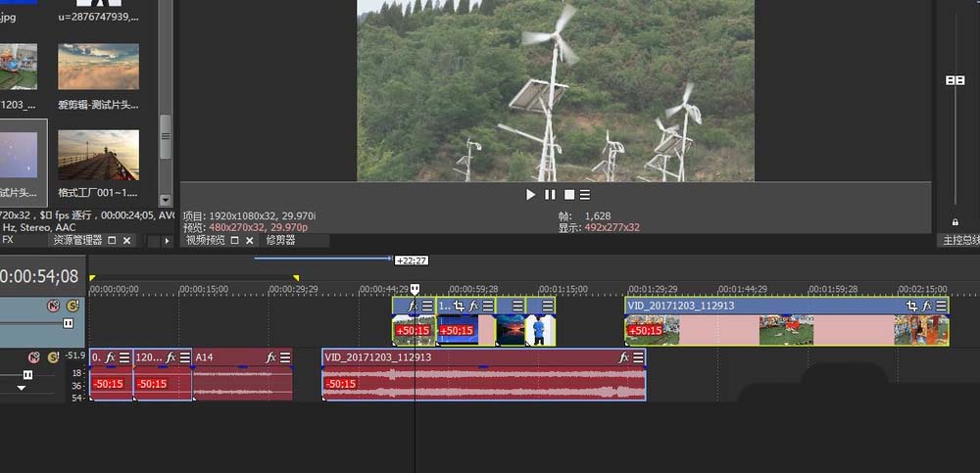This screenshot has width=980, height=473.
Task: Close the 视频预览 panel
Action: click(x=249, y=240)
